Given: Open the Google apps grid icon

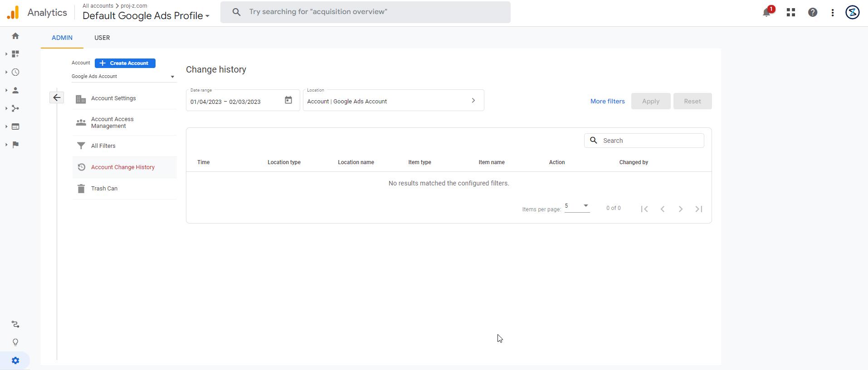Looking at the screenshot, I should tap(791, 13).
